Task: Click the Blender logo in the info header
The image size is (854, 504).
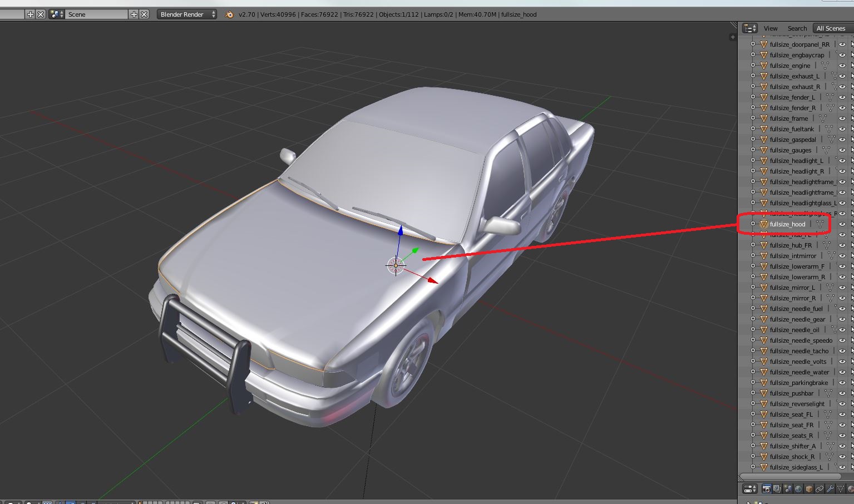Action: [229, 14]
